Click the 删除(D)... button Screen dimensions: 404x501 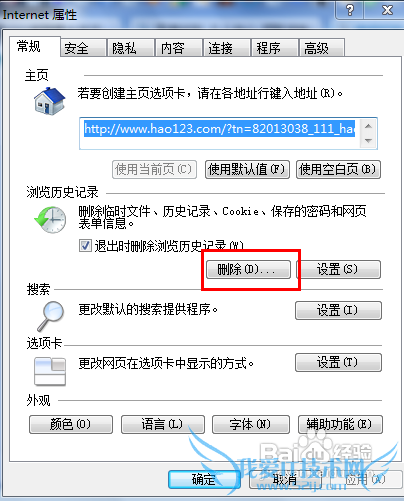[x=248, y=269]
